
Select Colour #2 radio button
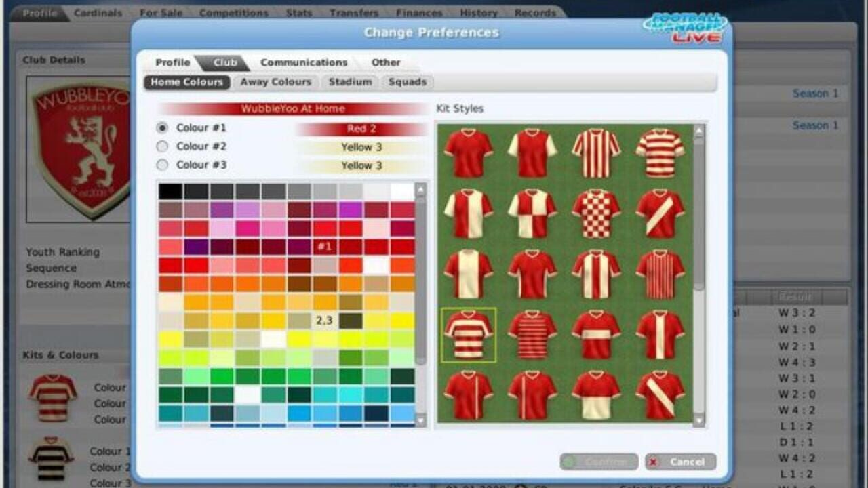pyautogui.click(x=162, y=146)
